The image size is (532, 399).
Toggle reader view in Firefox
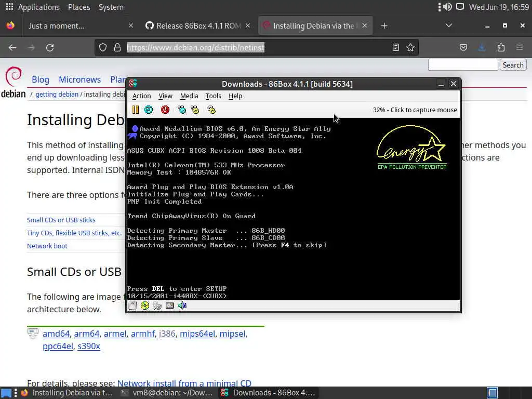[x=395, y=47]
